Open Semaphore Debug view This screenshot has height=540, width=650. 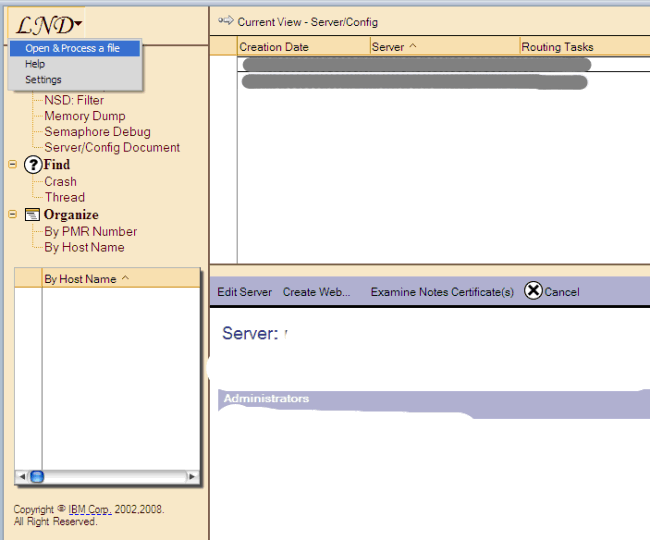pyautogui.click(x=97, y=132)
